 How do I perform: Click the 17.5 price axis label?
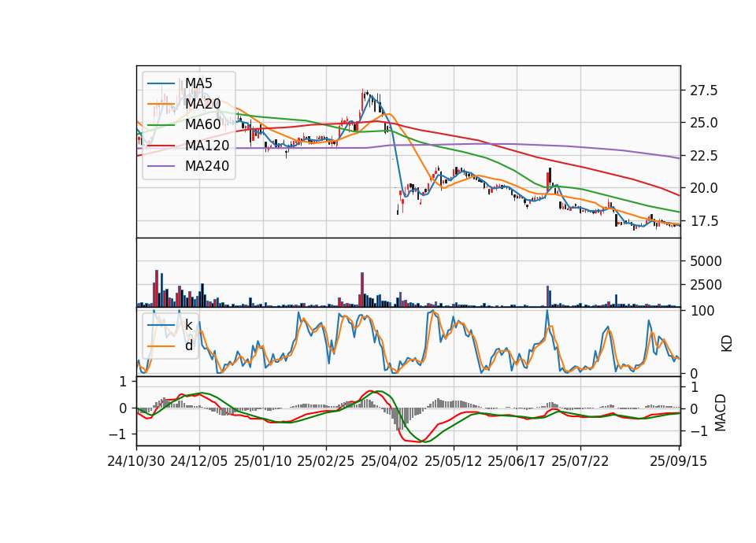coord(703,221)
